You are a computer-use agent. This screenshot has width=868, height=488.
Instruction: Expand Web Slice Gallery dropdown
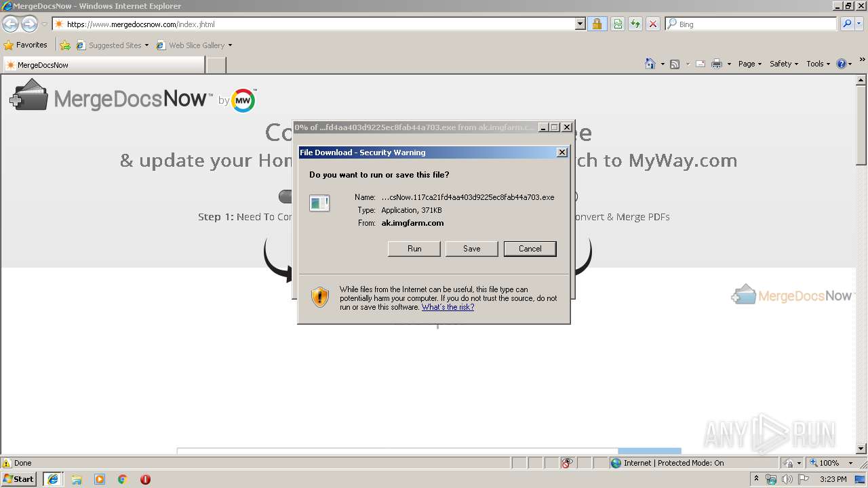(230, 45)
